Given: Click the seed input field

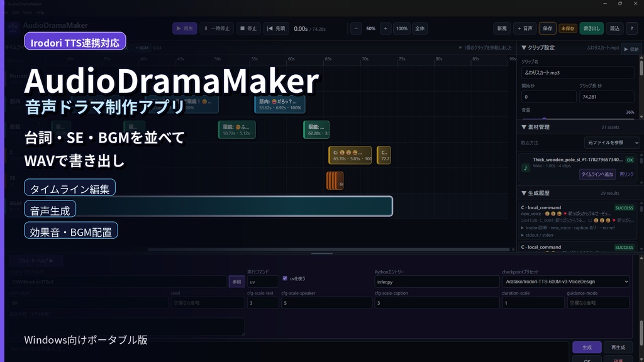Looking at the screenshot, I should [x=208, y=302].
